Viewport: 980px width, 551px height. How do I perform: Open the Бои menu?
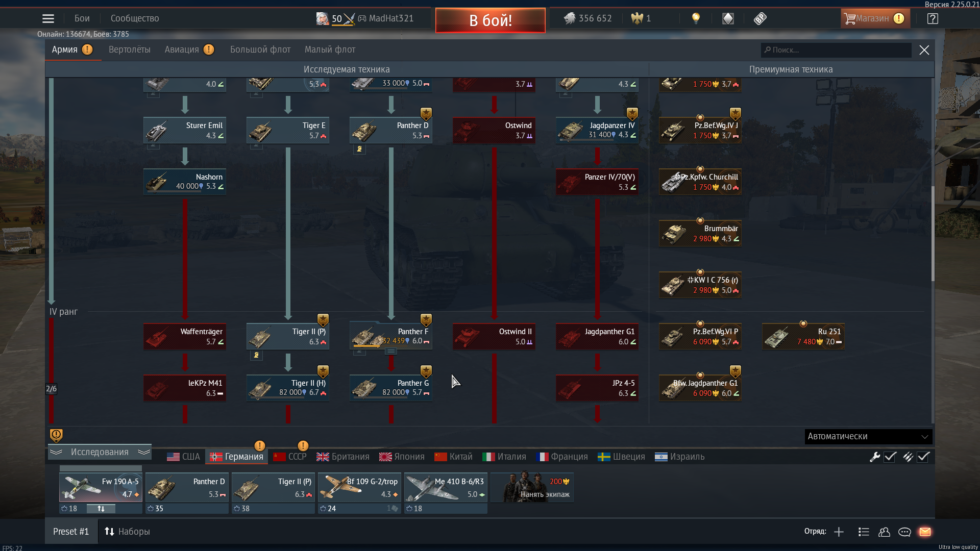tap(82, 18)
